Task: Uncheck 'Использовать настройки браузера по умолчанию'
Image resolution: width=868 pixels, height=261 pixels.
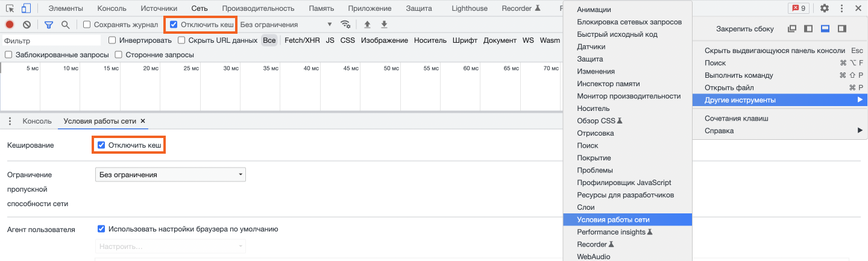Action: 101,229
